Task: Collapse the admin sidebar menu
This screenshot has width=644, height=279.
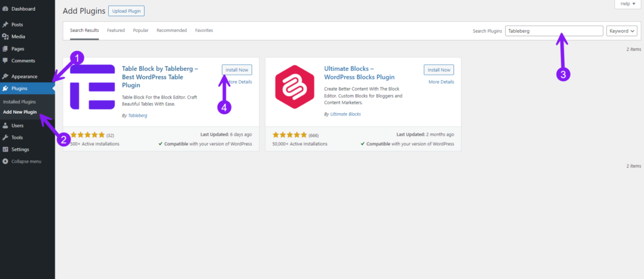Action: [x=28, y=161]
